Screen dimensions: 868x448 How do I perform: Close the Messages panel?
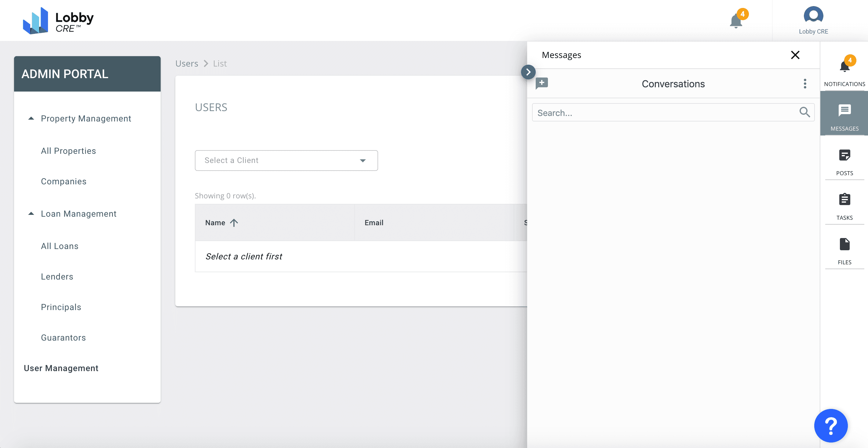(x=795, y=55)
